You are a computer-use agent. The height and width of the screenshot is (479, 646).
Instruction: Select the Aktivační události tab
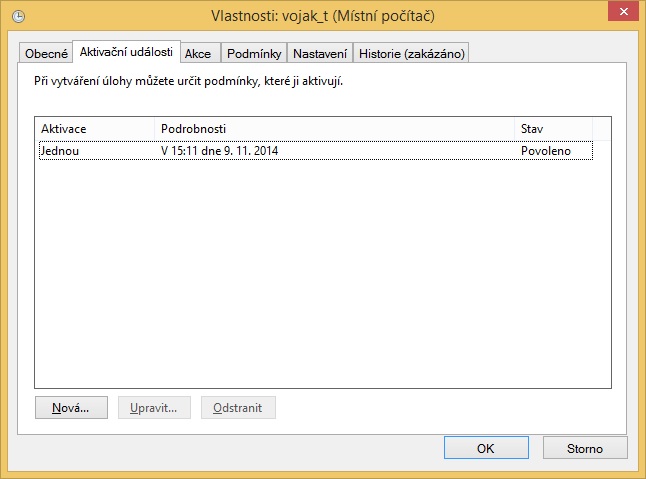[126, 52]
